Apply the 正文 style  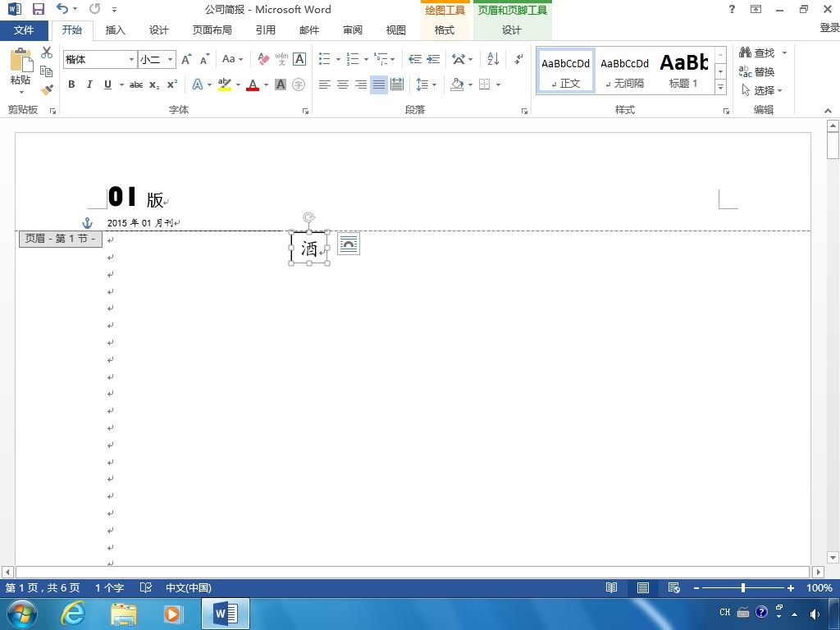pyautogui.click(x=566, y=71)
